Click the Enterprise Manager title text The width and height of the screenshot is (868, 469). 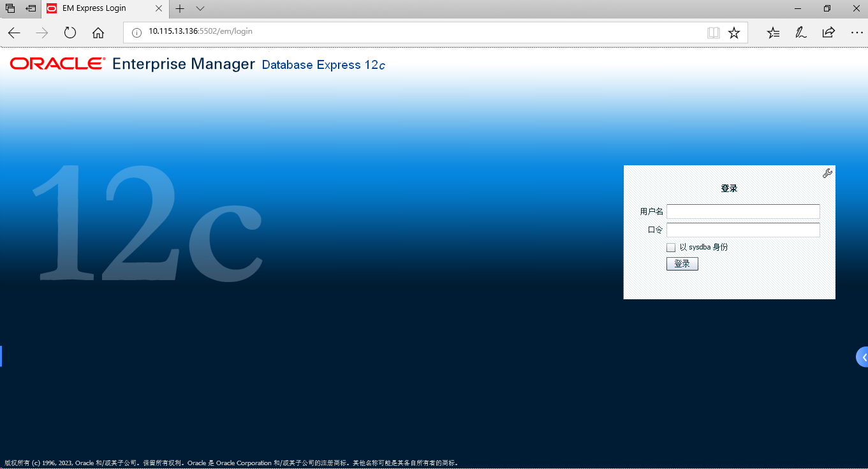point(184,64)
